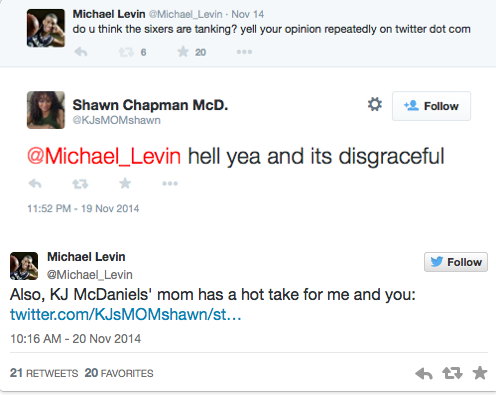Click the red @Michael_Levin mention
The width and height of the screenshot is (496, 395).
point(104,156)
